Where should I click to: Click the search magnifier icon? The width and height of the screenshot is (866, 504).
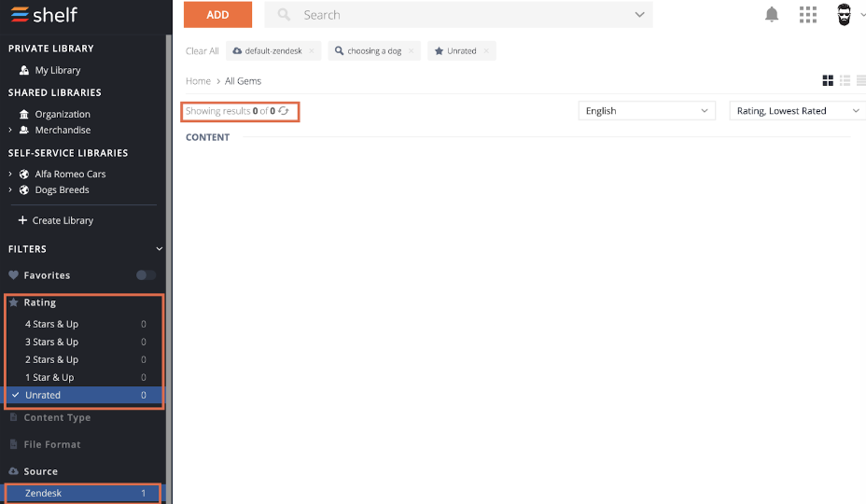click(x=284, y=14)
